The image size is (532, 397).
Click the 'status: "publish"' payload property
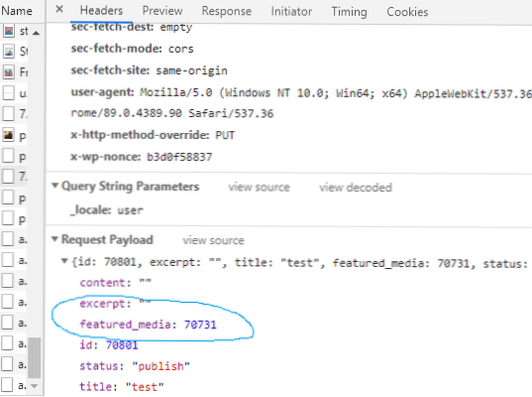[x=135, y=366]
